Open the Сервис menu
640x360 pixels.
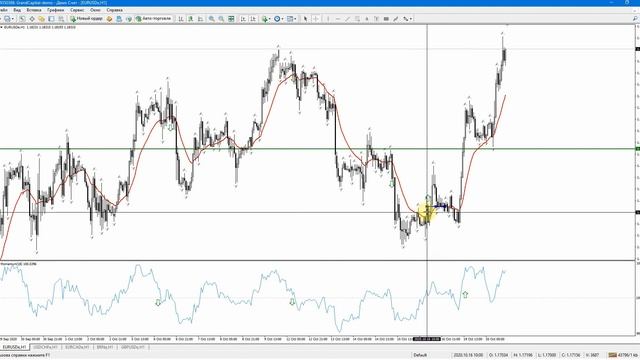77,10
